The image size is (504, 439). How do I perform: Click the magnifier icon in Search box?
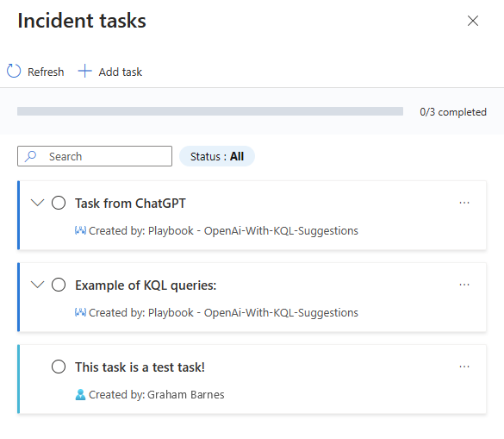click(31, 156)
